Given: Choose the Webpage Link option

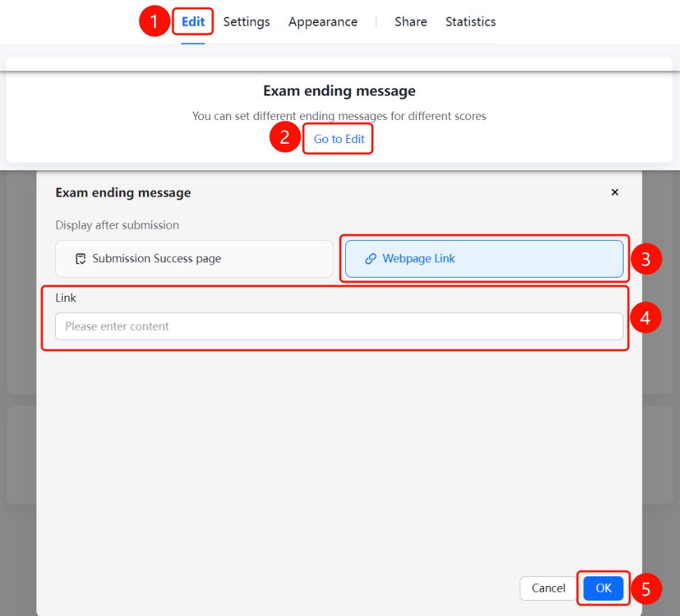Looking at the screenshot, I should pos(484,259).
